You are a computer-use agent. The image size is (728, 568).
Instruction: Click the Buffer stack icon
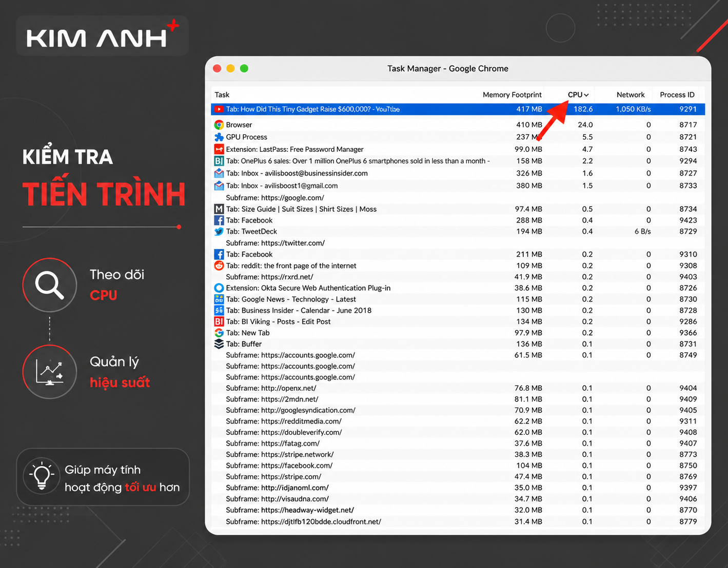[219, 344]
